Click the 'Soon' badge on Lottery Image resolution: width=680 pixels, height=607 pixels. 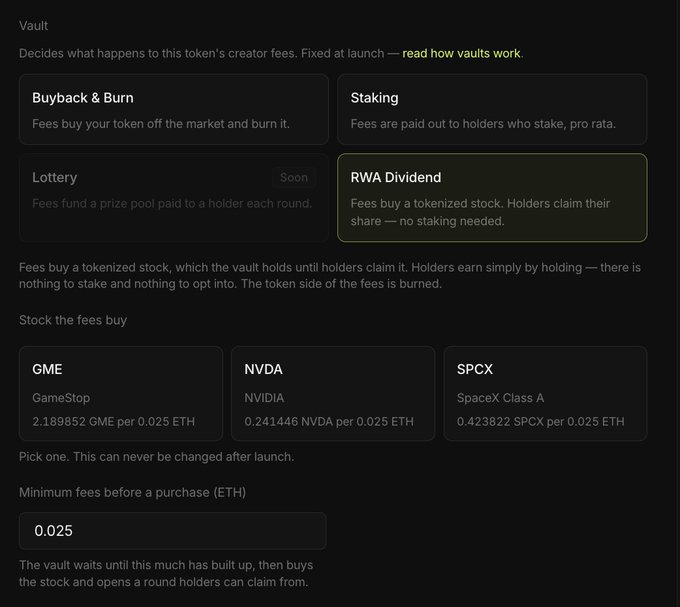(294, 177)
